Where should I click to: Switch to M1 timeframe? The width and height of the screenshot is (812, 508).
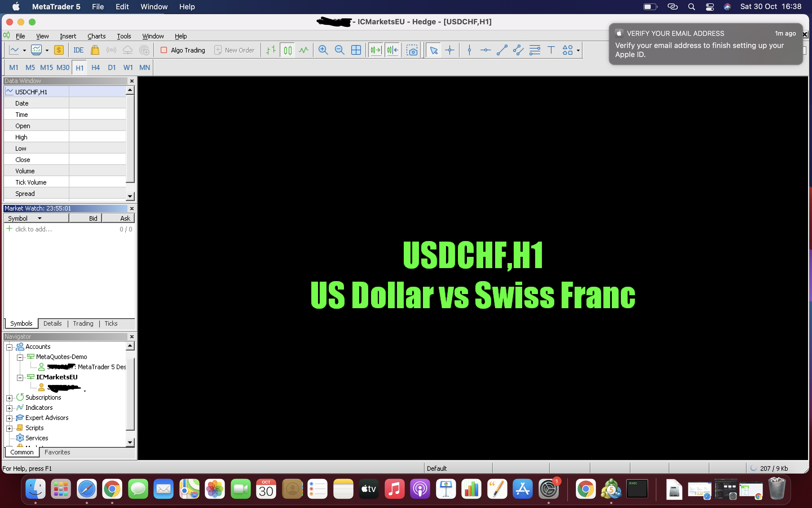coord(14,67)
